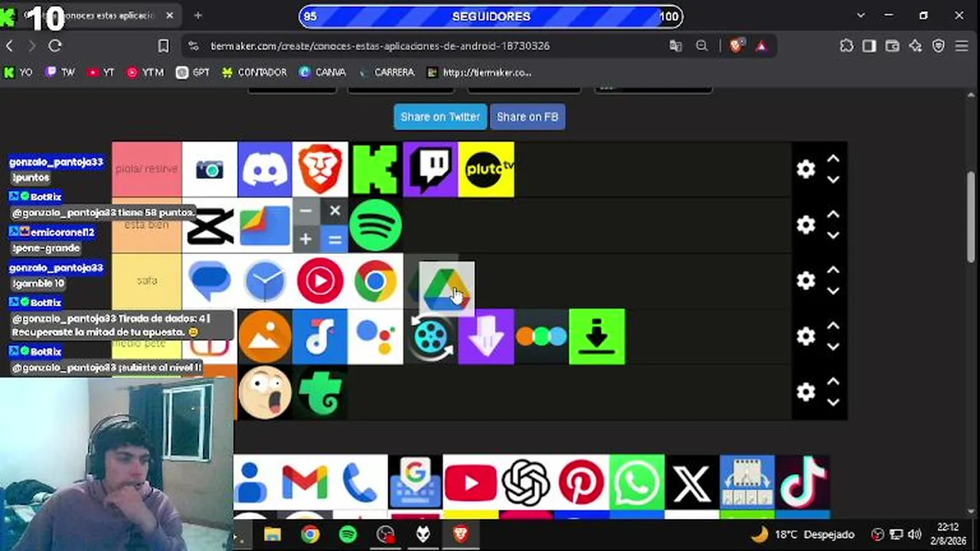
Task: Pick the purple Twitch icon
Action: (x=430, y=169)
